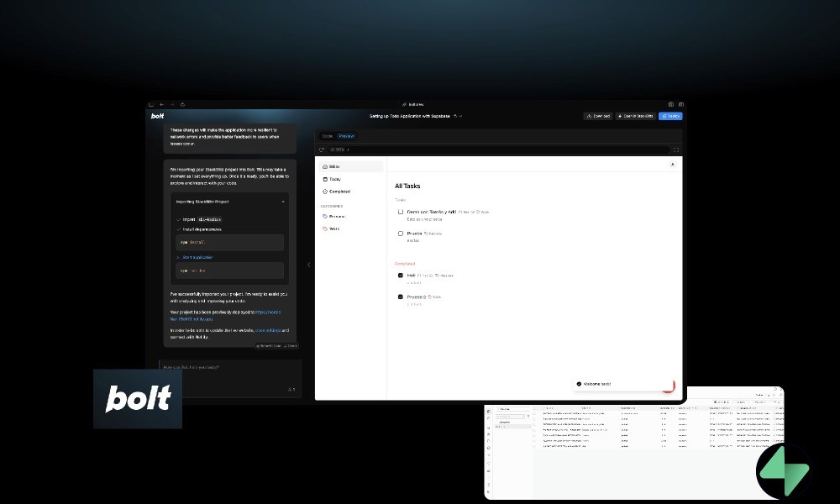The width and height of the screenshot is (840, 504).
Task: Collapse the chat panel using the side arrow
Action: tap(308, 264)
